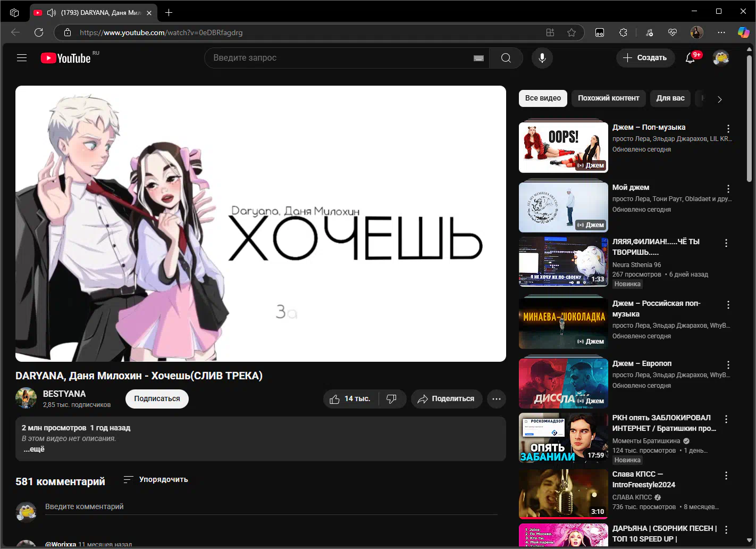Open options menu for ЛЯЯЯ,ФИЛИАН video
The height and width of the screenshot is (549, 756).
pos(726,243)
